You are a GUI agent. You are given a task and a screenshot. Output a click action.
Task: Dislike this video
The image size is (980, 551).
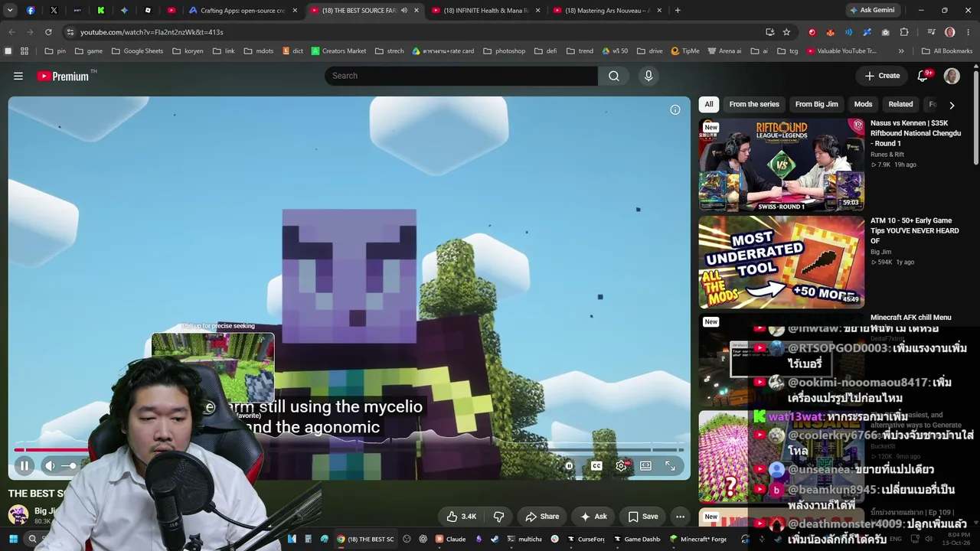498,517
